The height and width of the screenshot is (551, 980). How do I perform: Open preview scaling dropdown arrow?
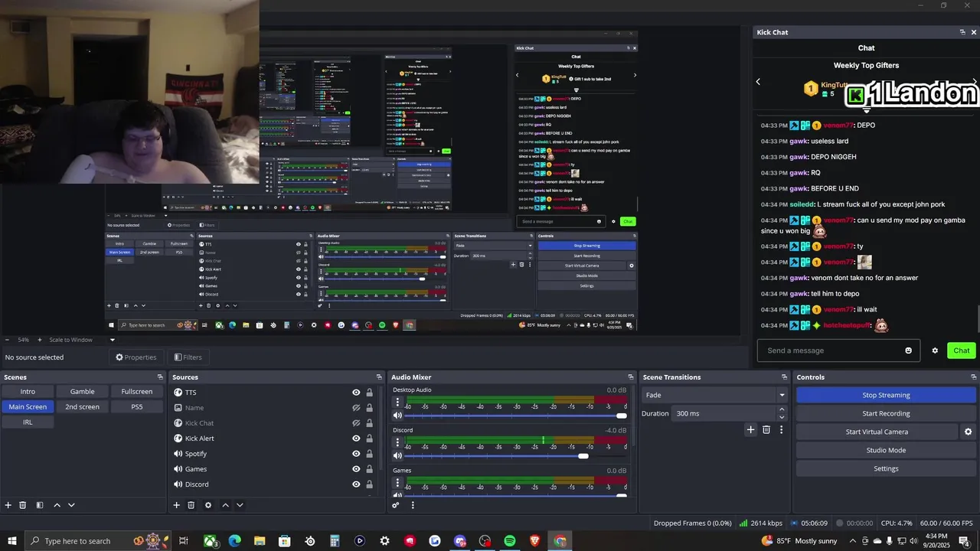click(112, 340)
